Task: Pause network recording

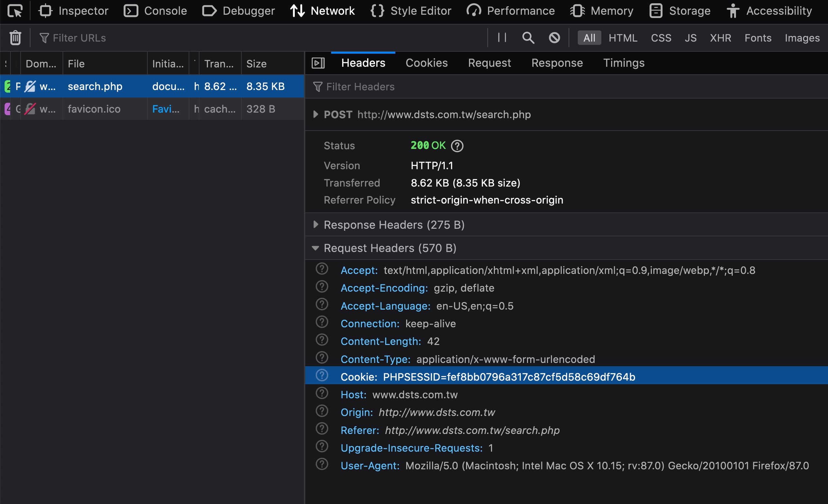Action: [x=502, y=38]
